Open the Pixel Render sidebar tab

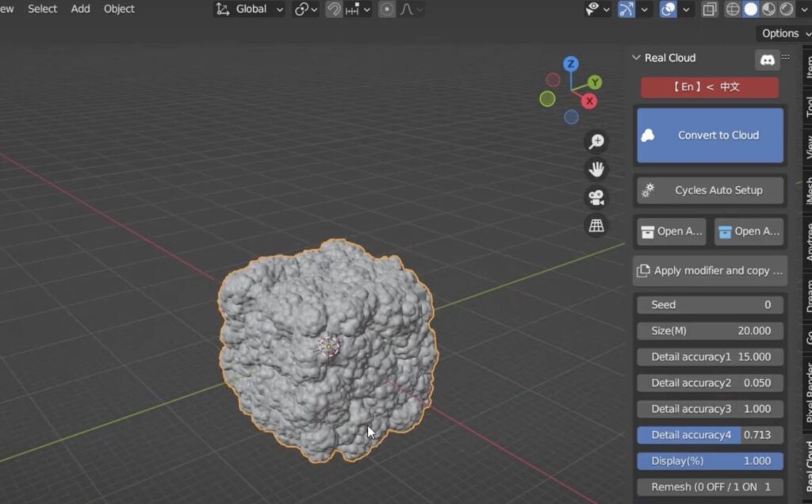coord(808,393)
